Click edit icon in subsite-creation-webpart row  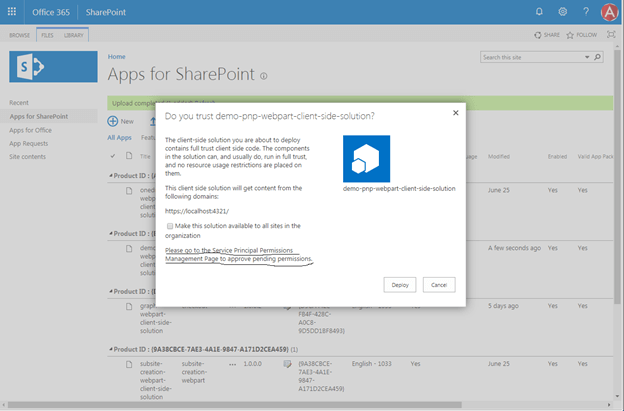[287, 364]
